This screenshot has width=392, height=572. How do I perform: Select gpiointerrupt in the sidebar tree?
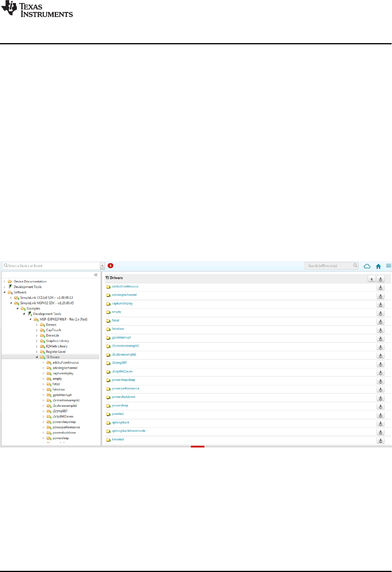62,395
